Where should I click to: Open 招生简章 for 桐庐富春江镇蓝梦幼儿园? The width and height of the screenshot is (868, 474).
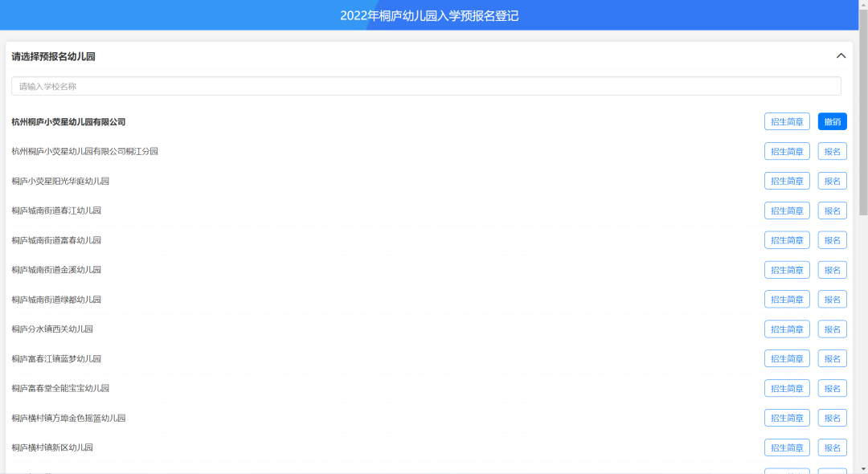click(787, 358)
